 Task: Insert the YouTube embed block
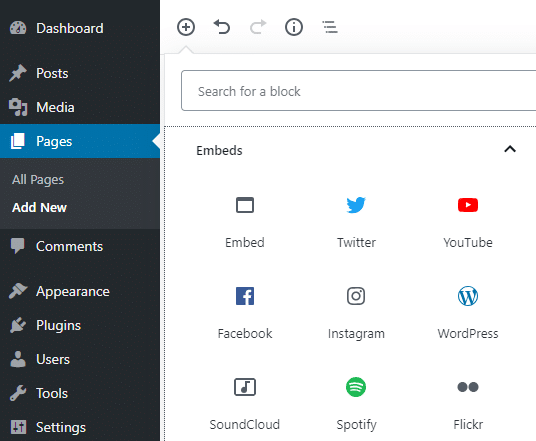(468, 221)
